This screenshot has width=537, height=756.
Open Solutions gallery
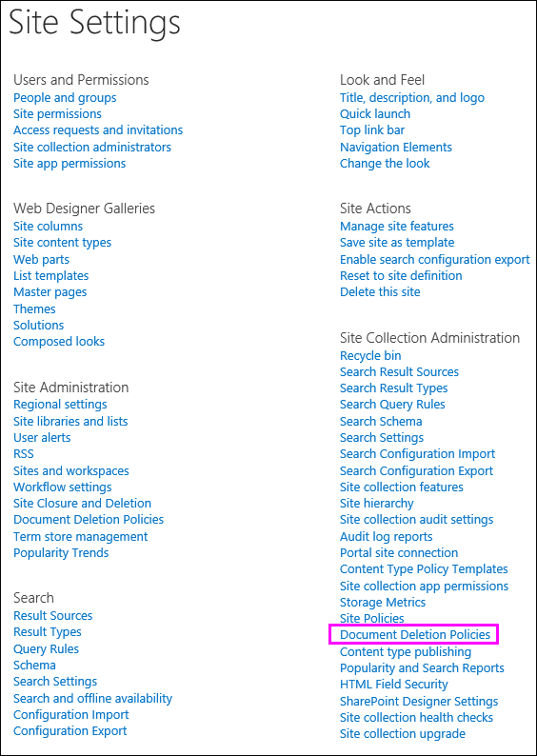point(39,326)
